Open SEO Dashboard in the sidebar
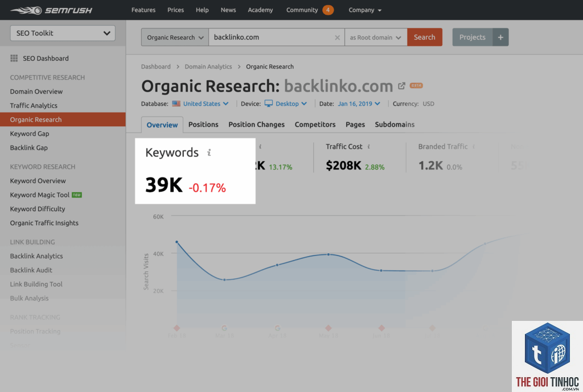Viewport: 583px width, 392px height. (x=46, y=59)
